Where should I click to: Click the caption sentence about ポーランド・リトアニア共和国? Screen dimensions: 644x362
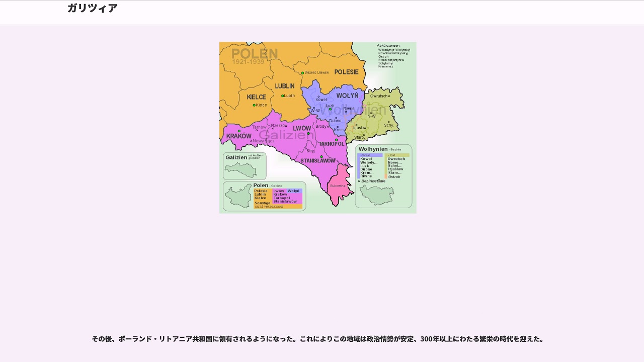[318, 339]
